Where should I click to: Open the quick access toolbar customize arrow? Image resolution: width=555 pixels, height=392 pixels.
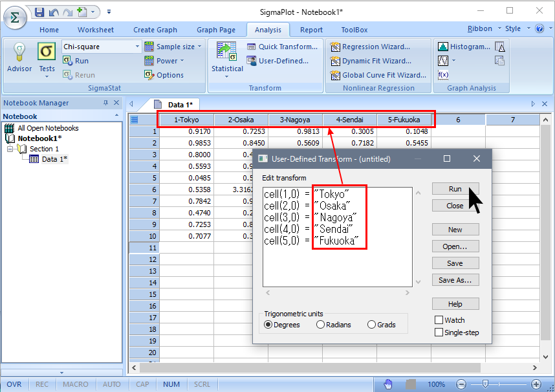click(109, 12)
